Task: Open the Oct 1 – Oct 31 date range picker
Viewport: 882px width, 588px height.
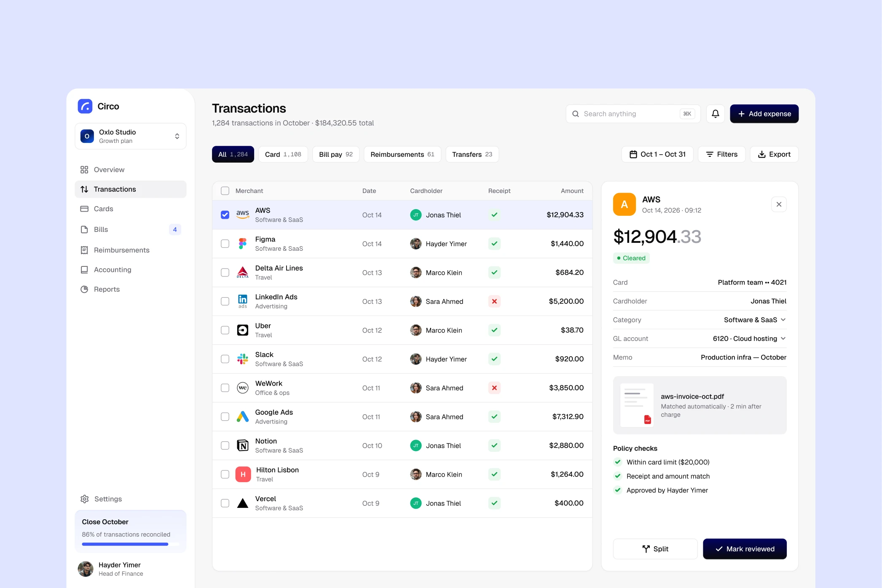Action: point(657,154)
